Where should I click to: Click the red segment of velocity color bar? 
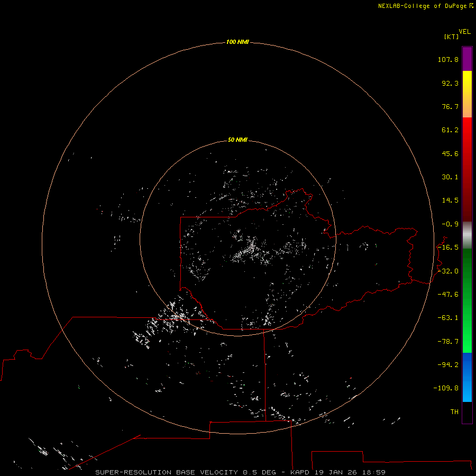(467, 169)
